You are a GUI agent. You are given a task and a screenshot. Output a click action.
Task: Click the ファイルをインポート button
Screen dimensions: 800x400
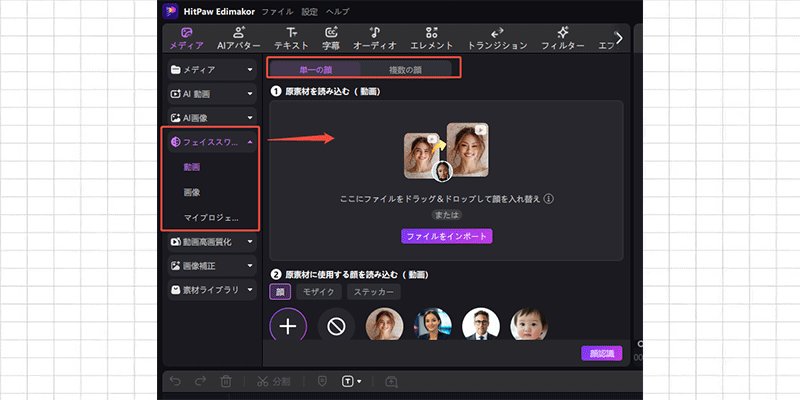tap(446, 236)
